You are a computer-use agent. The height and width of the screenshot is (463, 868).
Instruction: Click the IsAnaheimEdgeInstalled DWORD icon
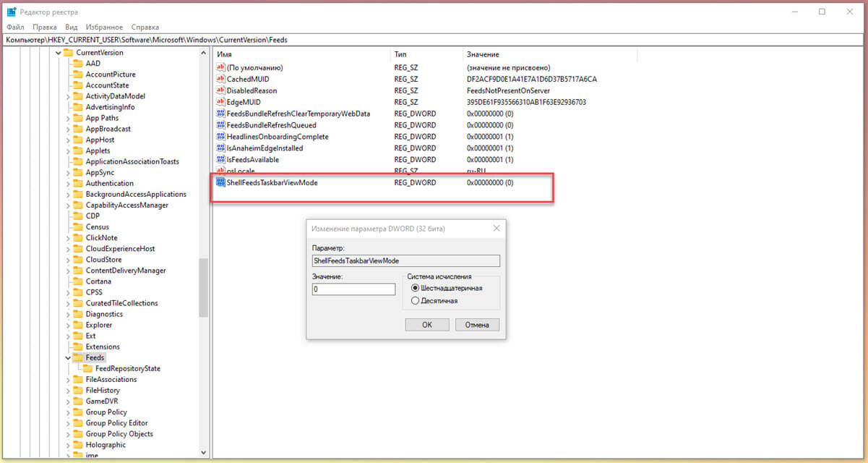click(221, 148)
